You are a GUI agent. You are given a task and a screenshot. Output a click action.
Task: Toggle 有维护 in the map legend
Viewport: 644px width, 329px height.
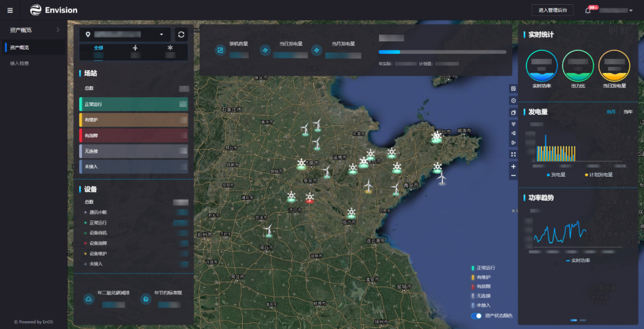[481, 277]
